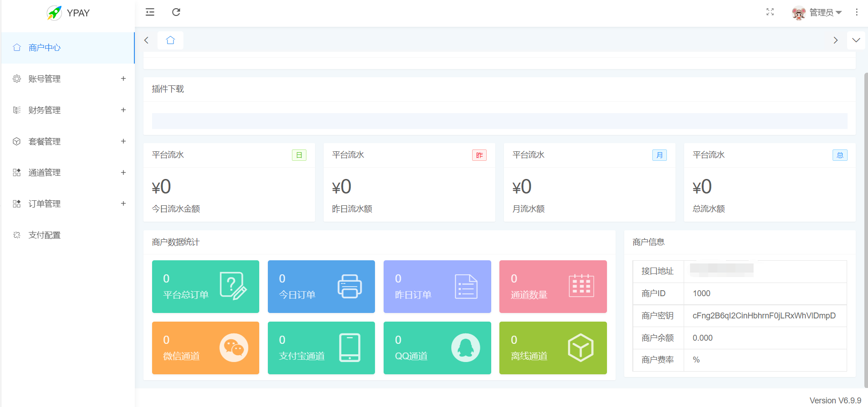The width and height of the screenshot is (868, 407).
Task: Click the WeChat channel icon card
Action: 233,348
